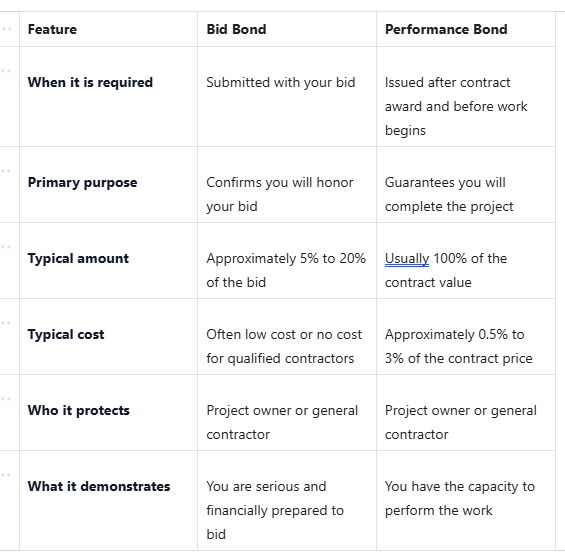Image resolution: width=565 pixels, height=560 pixels.
Task: Click row handle beside Typical amount
Action: (6, 247)
